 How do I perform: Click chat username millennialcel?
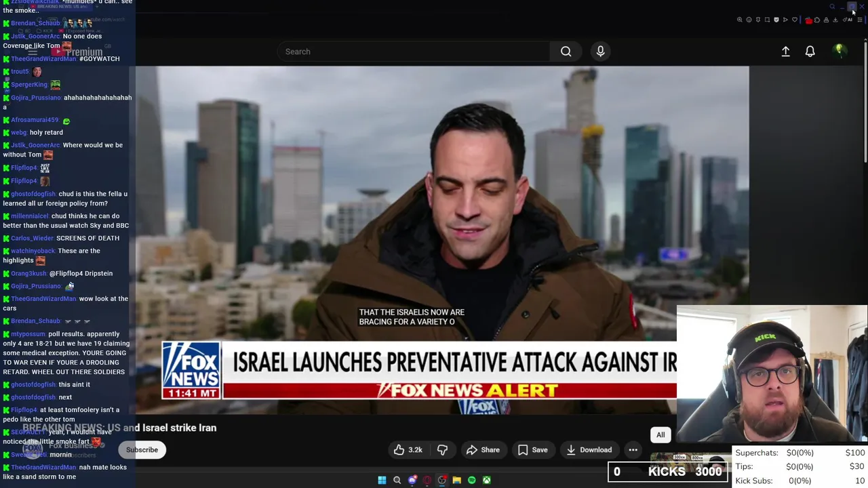pyautogui.click(x=30, y=216)
